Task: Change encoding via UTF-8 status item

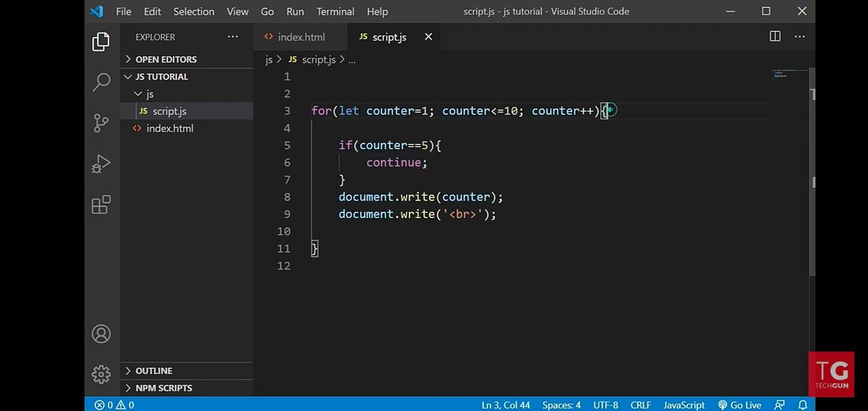Action: pyautogui.click(x=605, y=405)
